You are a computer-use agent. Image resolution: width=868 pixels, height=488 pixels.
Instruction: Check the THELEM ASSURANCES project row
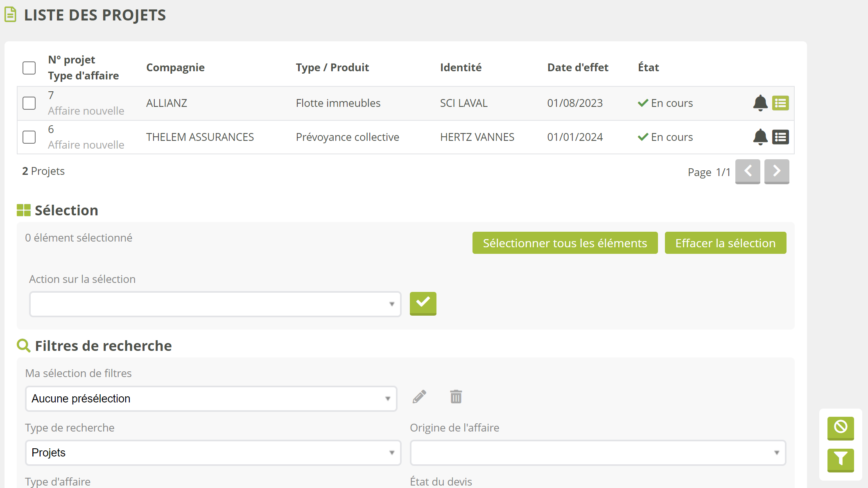tap(29, 137)
